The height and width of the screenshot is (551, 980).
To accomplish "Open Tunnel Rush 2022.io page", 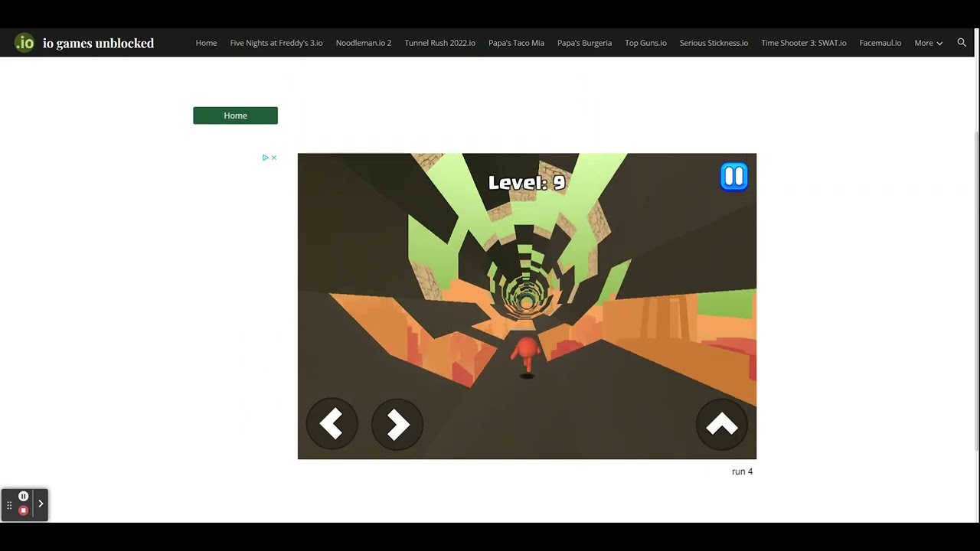I will pyautogui.click(x=440, y=43).
